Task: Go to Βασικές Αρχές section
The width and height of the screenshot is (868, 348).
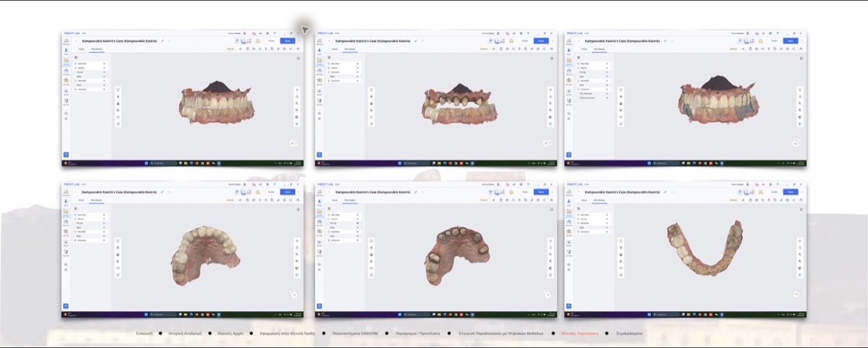Action: 232,334
